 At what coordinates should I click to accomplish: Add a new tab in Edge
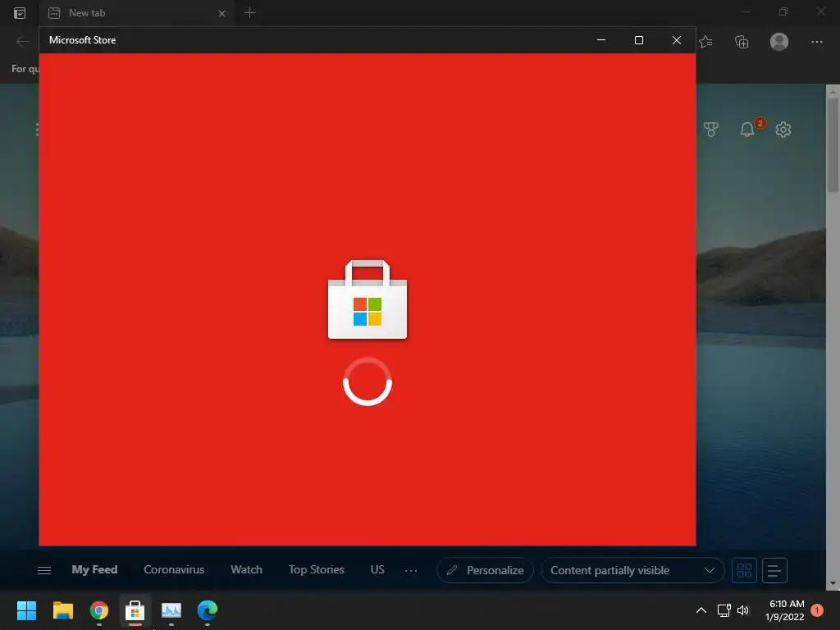click(x=249, y=13)
